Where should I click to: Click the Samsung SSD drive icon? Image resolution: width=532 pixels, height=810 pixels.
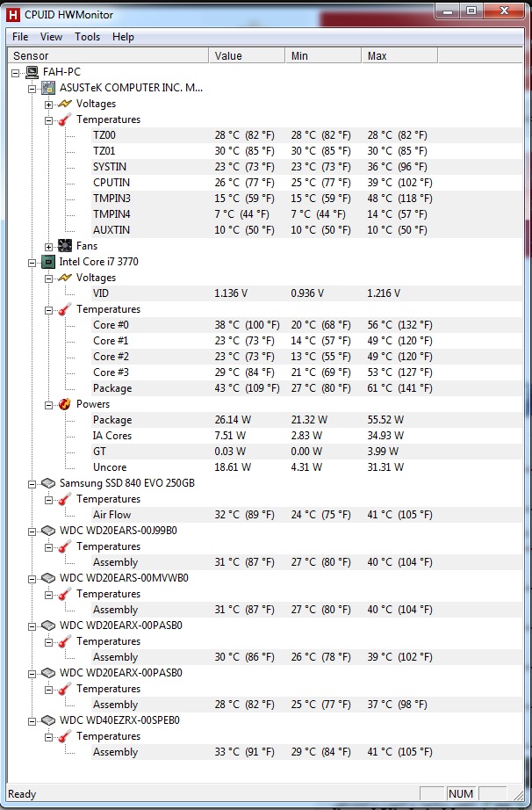pos(48,483)
